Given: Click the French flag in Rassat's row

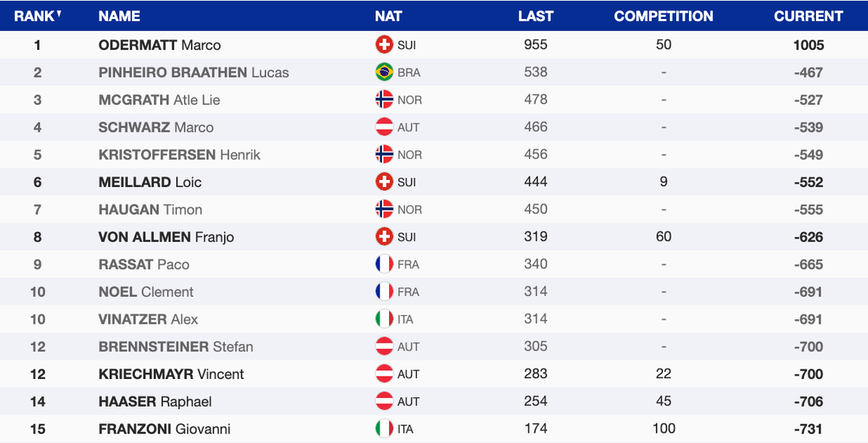Looking at the screenshot, I should point(384,265).
